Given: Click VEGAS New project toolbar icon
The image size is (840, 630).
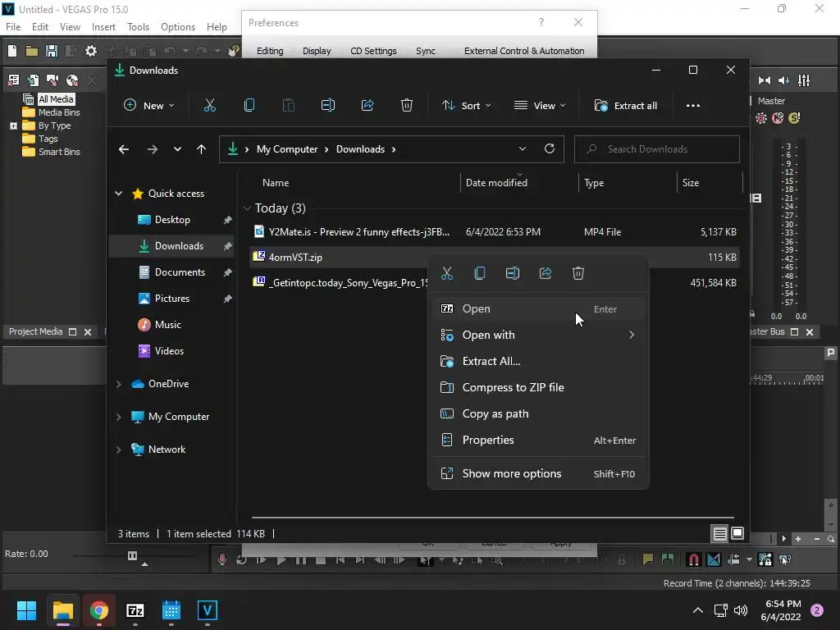Looking at the screenshot, I should point(12,51).
